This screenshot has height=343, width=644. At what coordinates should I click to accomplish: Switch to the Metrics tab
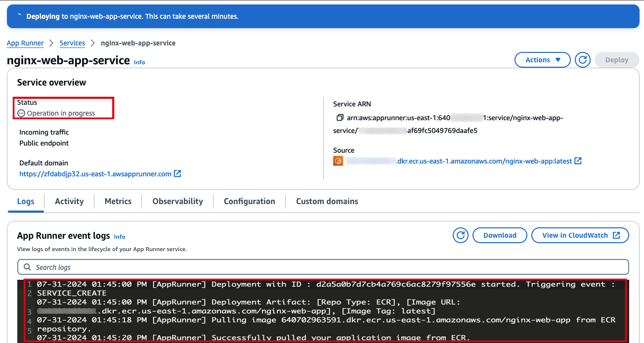pyautogui.click(x=118, y=201)
